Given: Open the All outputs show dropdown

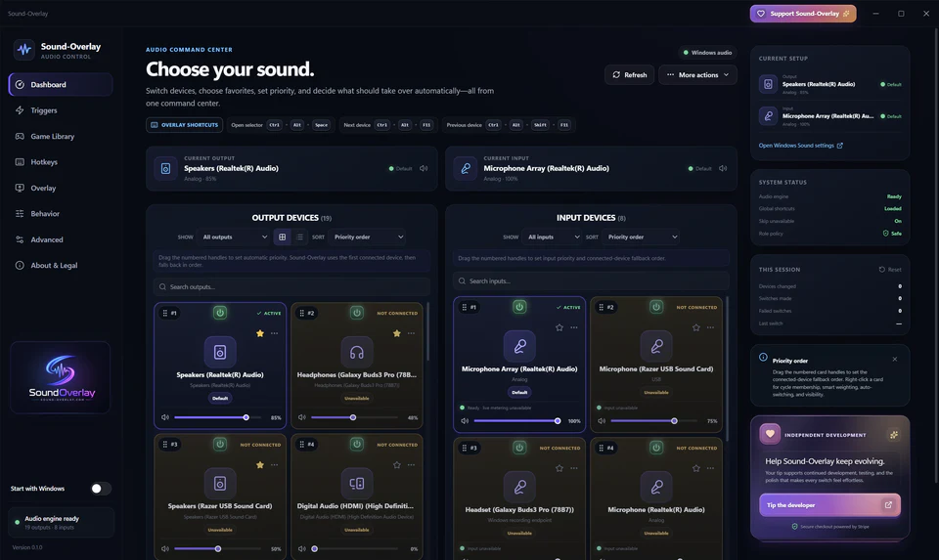Looking at the screenshot, I should click(234, 237).
